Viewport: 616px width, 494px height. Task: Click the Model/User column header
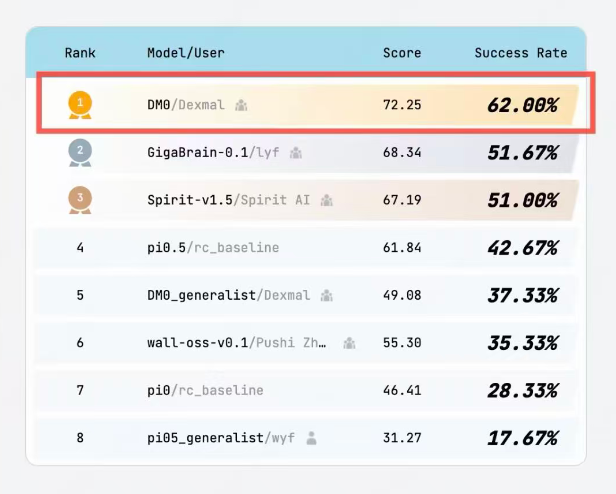tap(186, 53)
